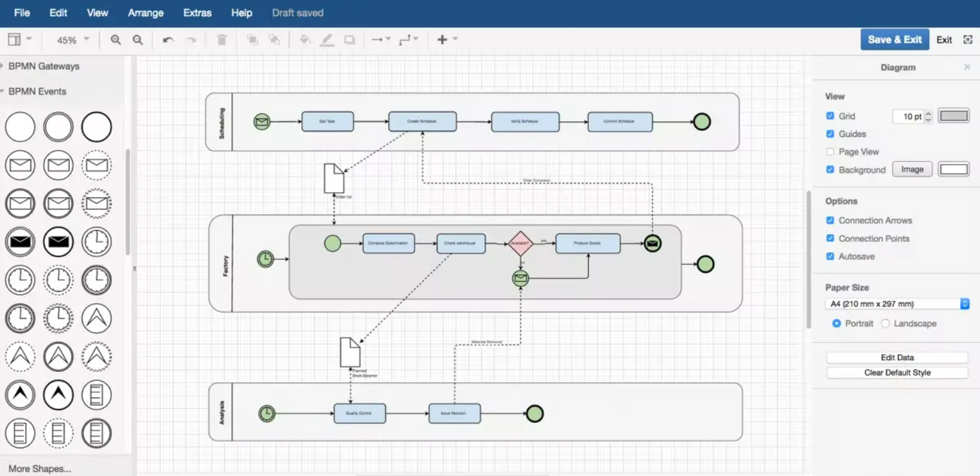Screen dimensions: 980x476
Task: Click the zoom in magnifier icon
Action: coord(116,40)
